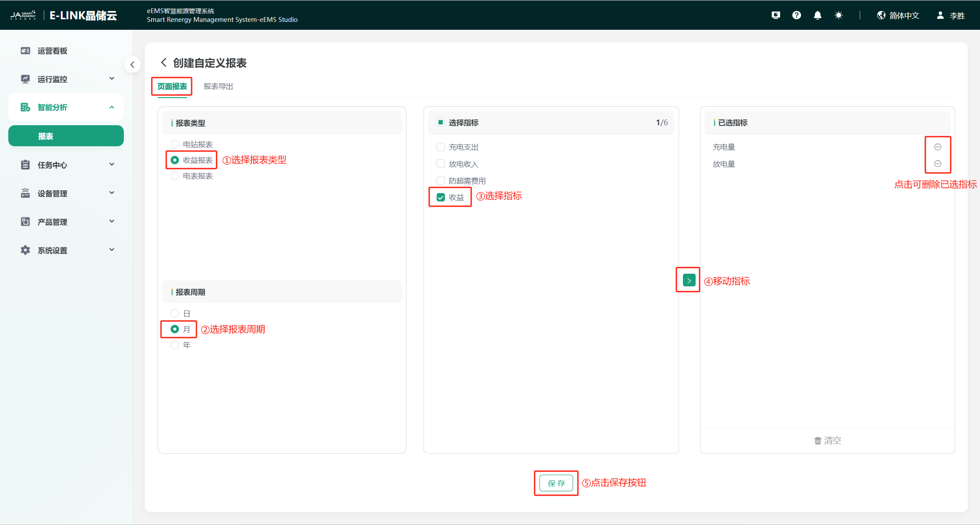Collapse the sidebar with round arrow button
This screenshot has height=525, width=980.
[x=132, y=64]
